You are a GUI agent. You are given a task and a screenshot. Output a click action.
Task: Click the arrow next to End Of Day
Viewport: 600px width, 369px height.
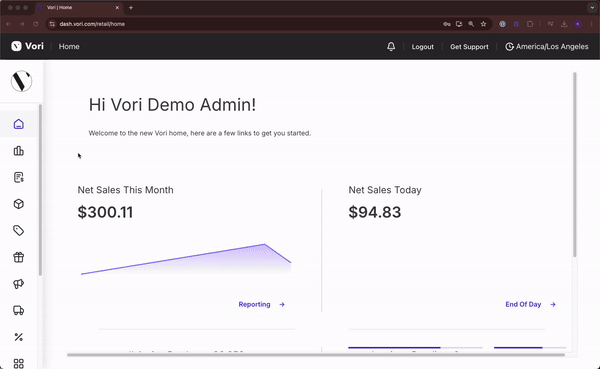click(553, 304)
